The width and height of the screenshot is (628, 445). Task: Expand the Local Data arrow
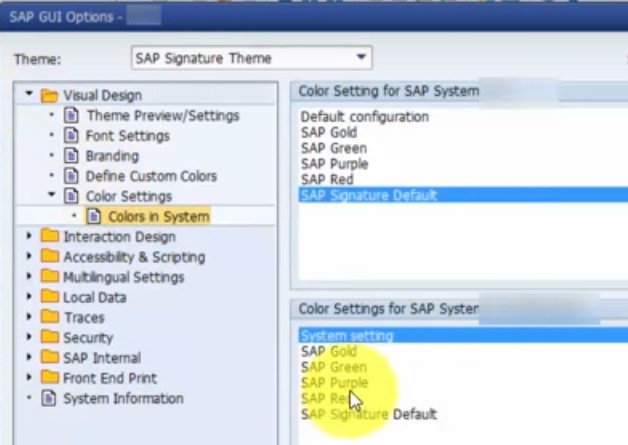29,296
